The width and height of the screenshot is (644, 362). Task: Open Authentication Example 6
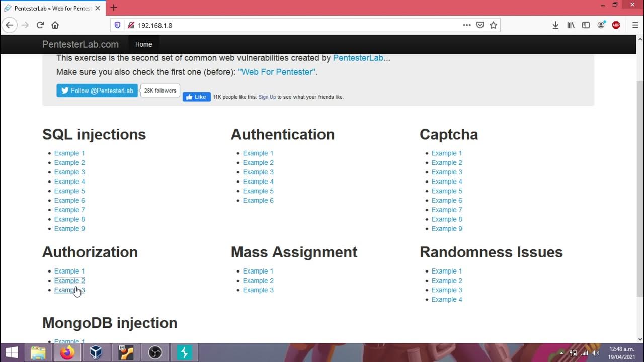pyautogui.click(x=258, y=200)
